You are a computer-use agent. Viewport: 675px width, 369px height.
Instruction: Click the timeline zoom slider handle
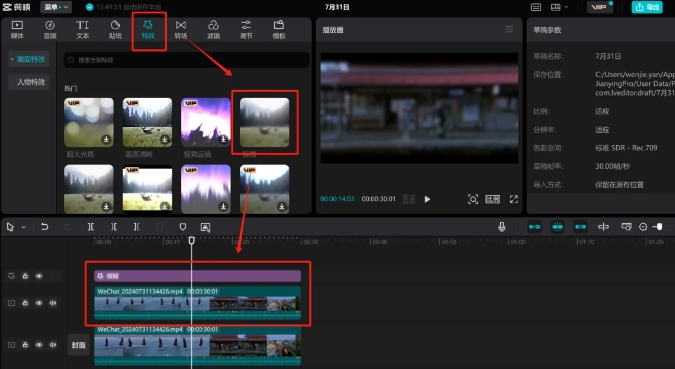click(659, 227)
